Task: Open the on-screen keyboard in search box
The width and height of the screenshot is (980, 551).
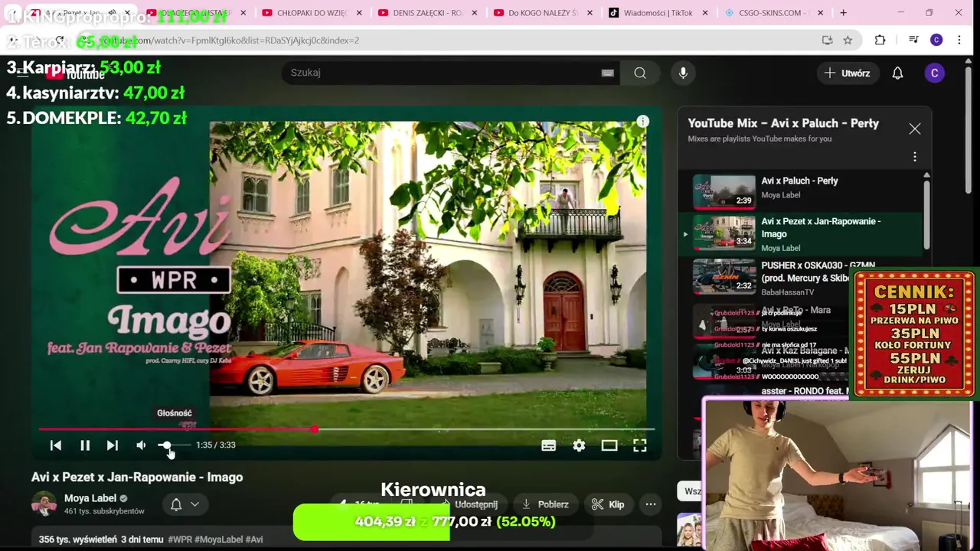Action: 607,73
